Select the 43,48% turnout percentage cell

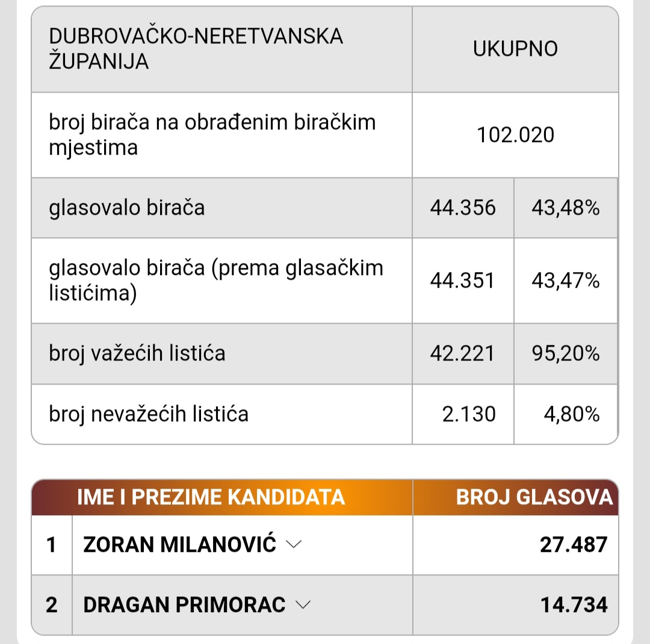pos(565,208)
